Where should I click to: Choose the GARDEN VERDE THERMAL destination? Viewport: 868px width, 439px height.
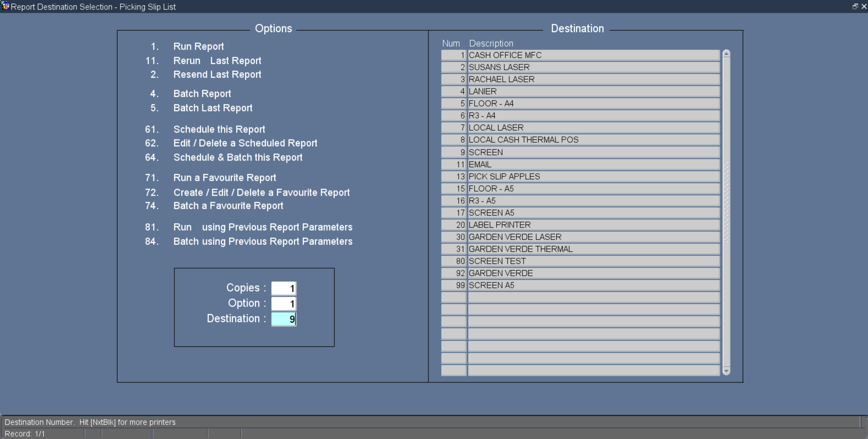pyautogui.click(x=593, y=249)
